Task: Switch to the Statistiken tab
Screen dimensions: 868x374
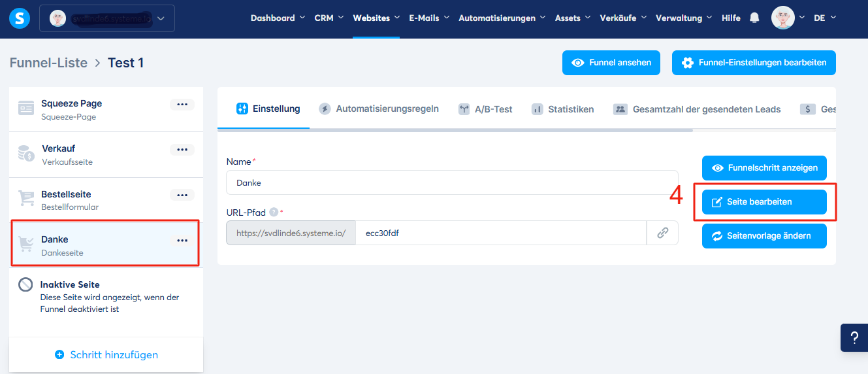Action: click(562, 109)
